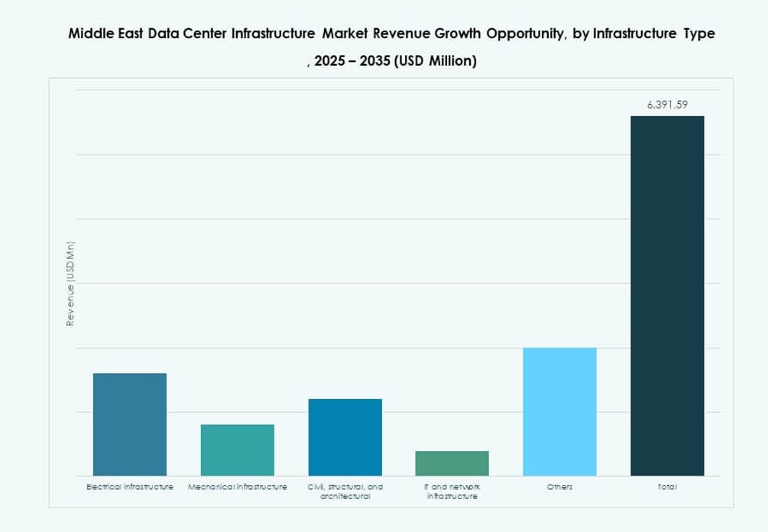768x532 pixels.
Task: Select the Total bar
Action: coord(666,294)
